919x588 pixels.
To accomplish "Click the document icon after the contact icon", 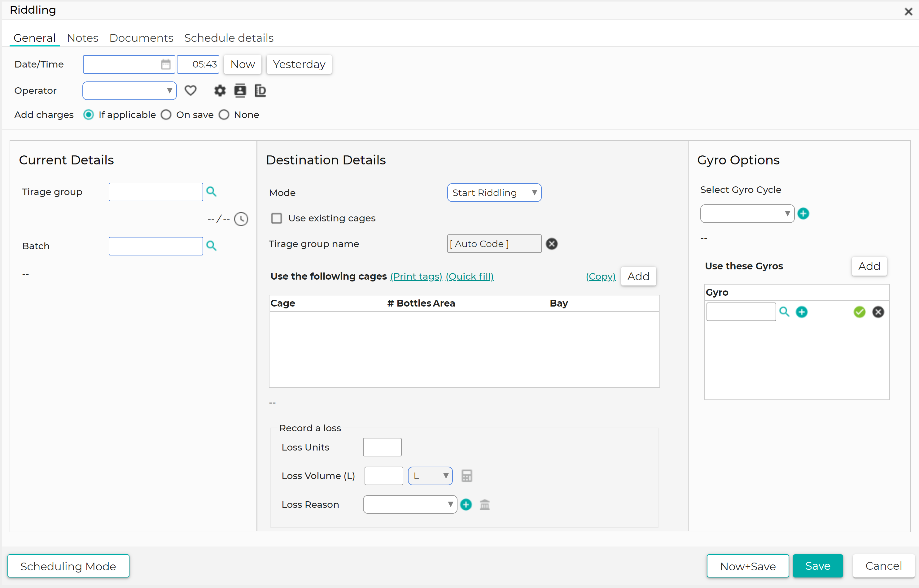I will [260, 90].
